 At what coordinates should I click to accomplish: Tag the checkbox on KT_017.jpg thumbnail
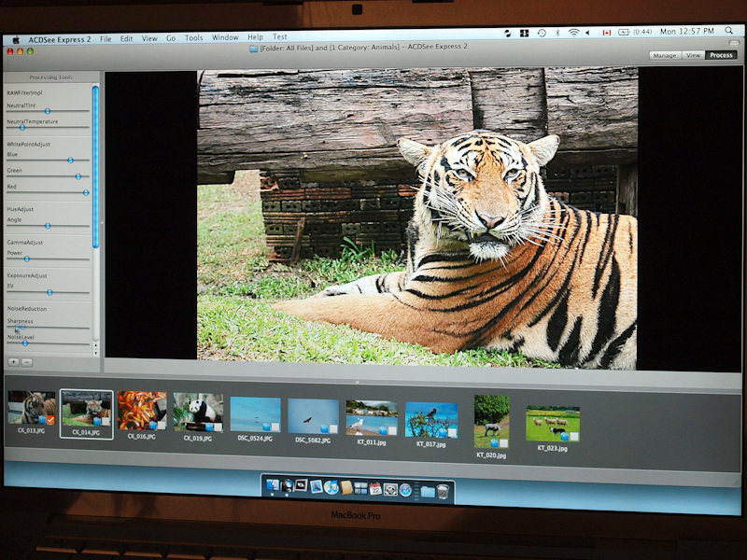pyautogui.click(x=452, y=433)
